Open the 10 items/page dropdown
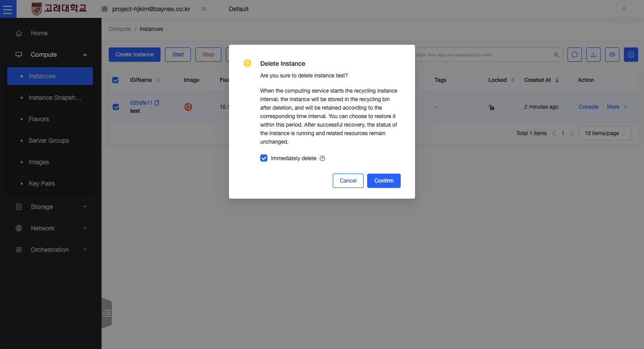Image resolution: width=644 pixels, height=349 pixels. (605, 133)
